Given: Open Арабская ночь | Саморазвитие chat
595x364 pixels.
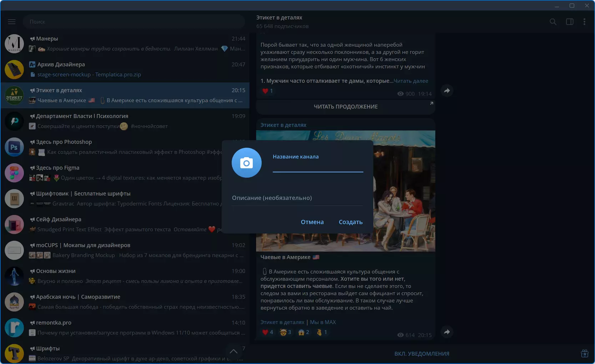Looking at the screenshot, I should 125,302.
